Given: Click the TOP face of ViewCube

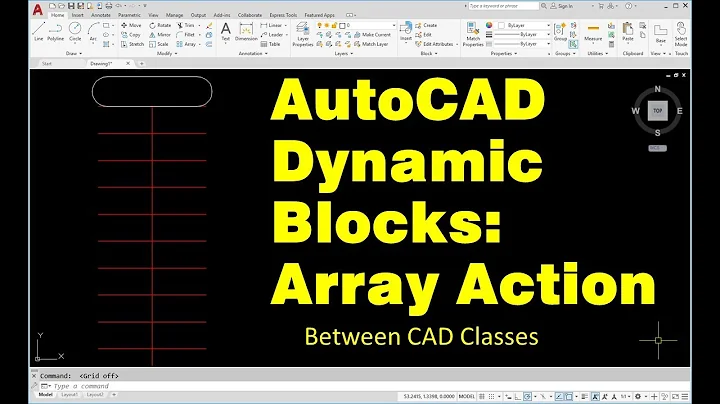Looking at the screenshot, I should pyautogui.click(x=658, y=111).
